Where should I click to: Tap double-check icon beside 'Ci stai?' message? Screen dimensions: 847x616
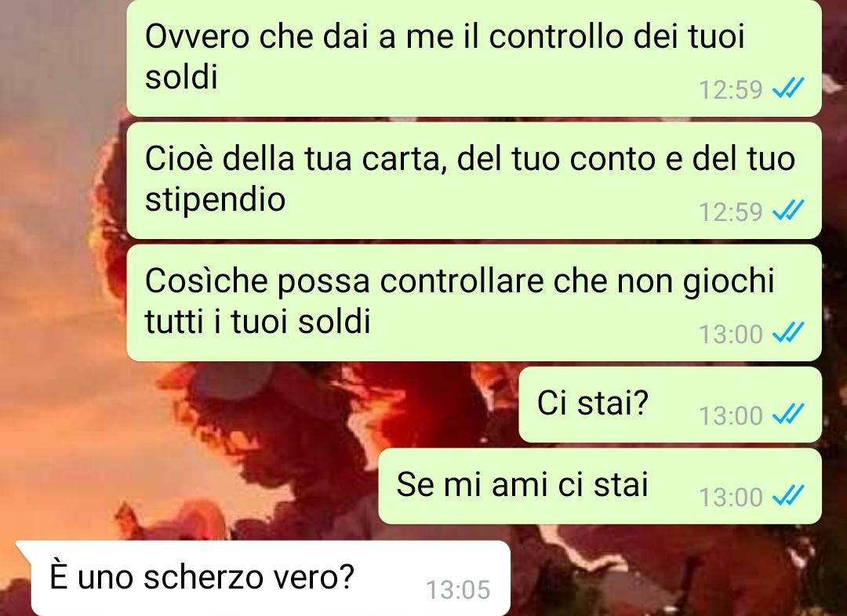[x=788, y=414]
